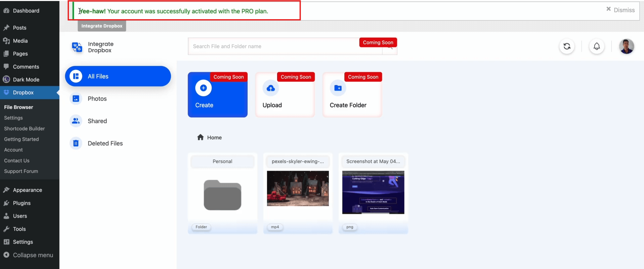Click the Folder type badge
Screen dimensions: 644x269
point(201,227)
